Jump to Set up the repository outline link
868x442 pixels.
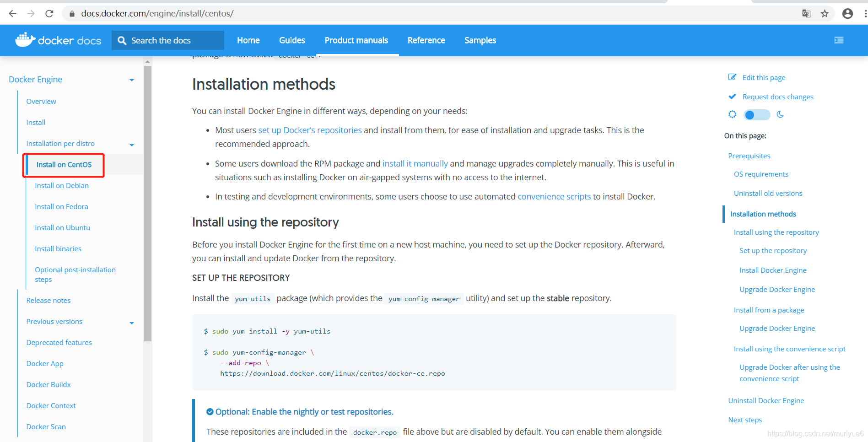coord(773,251)
